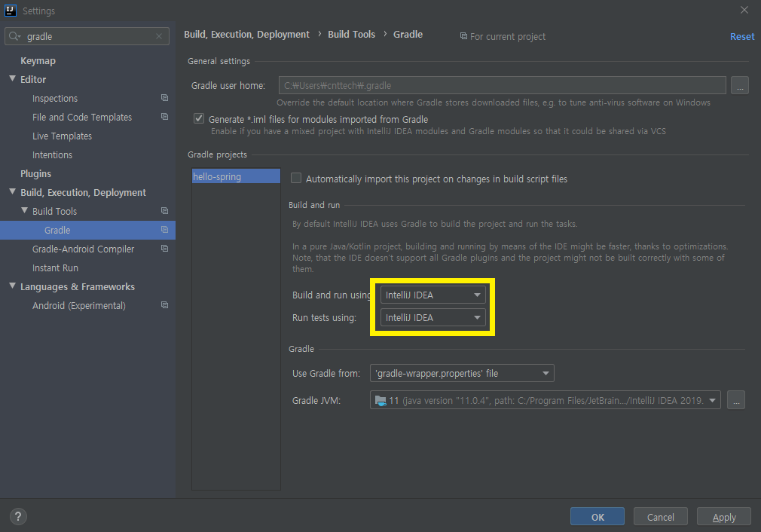Click the Apply button
This screenshot has height=532, width=761.
pyautogui.click(x=724, y=517)
